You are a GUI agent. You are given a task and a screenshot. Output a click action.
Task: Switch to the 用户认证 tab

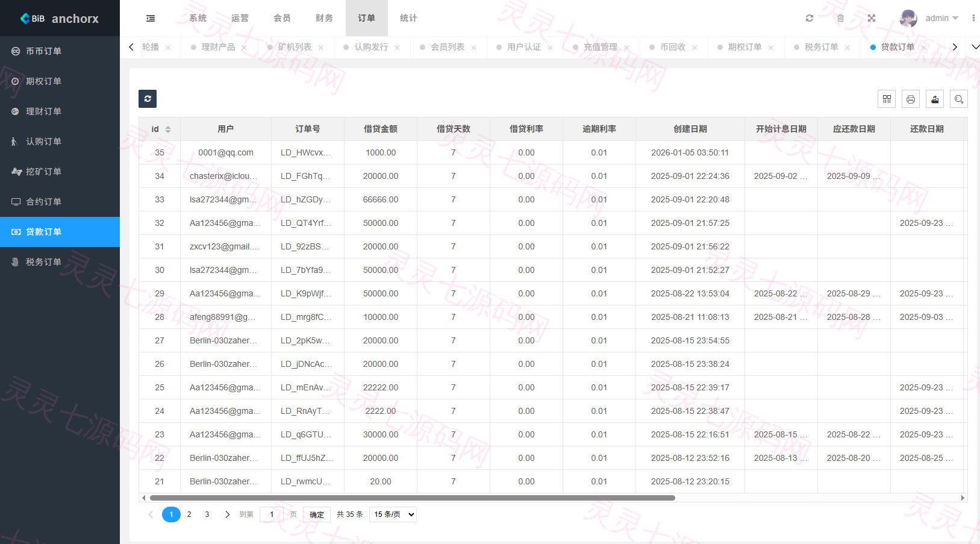pyautogui.click(x=523, y=47)
